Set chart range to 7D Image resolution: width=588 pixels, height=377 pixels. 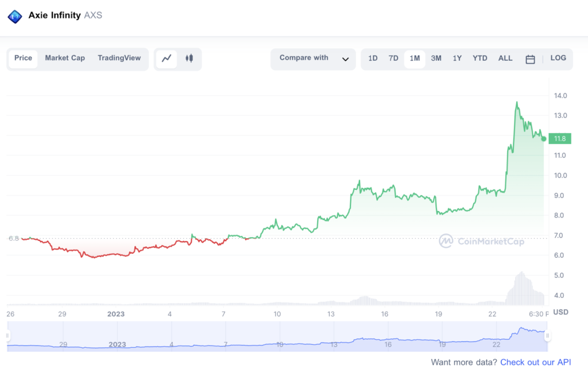pyautogui.click(x=393, y=59)
